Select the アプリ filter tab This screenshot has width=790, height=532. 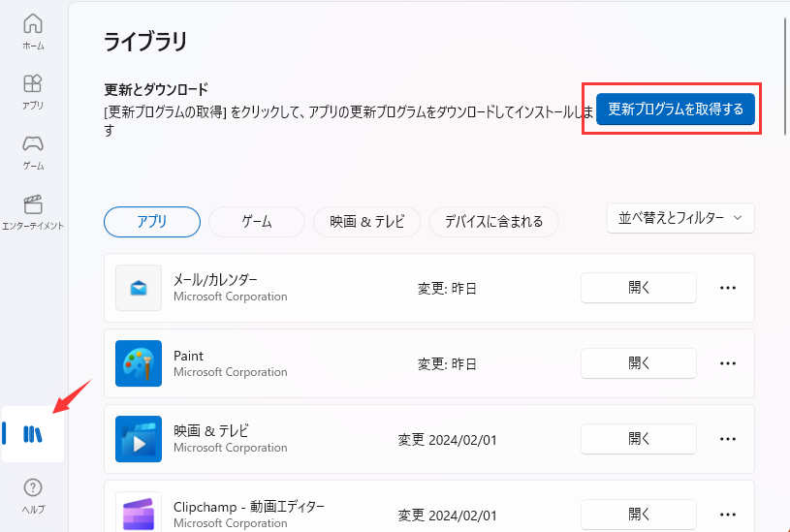pyautogui.click(x=152, y=222)
